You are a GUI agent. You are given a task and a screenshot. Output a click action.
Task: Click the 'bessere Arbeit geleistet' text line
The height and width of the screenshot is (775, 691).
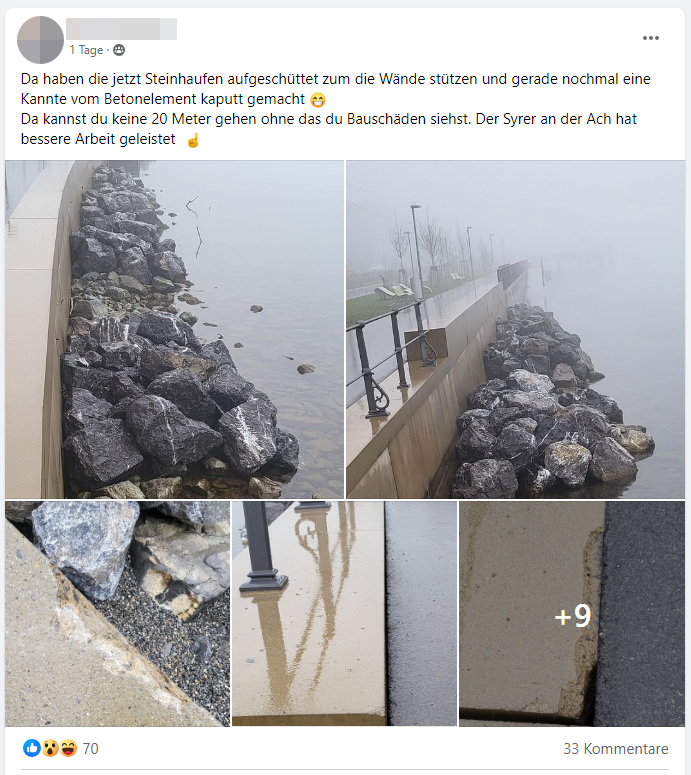98,139
